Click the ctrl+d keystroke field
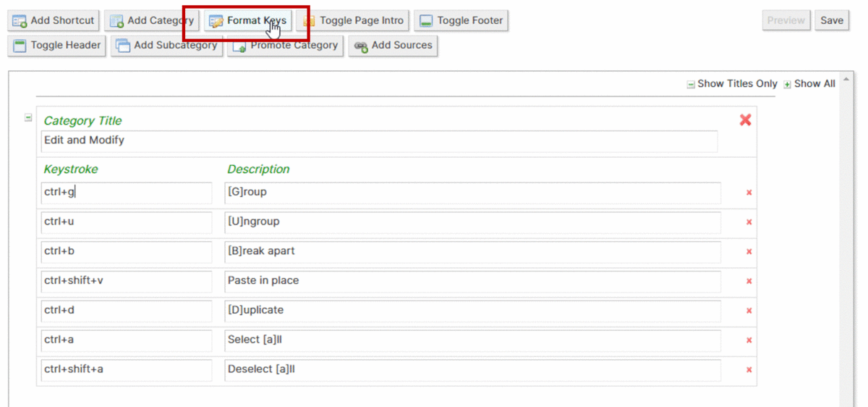 pyautogui.click(x=127, y=311)
